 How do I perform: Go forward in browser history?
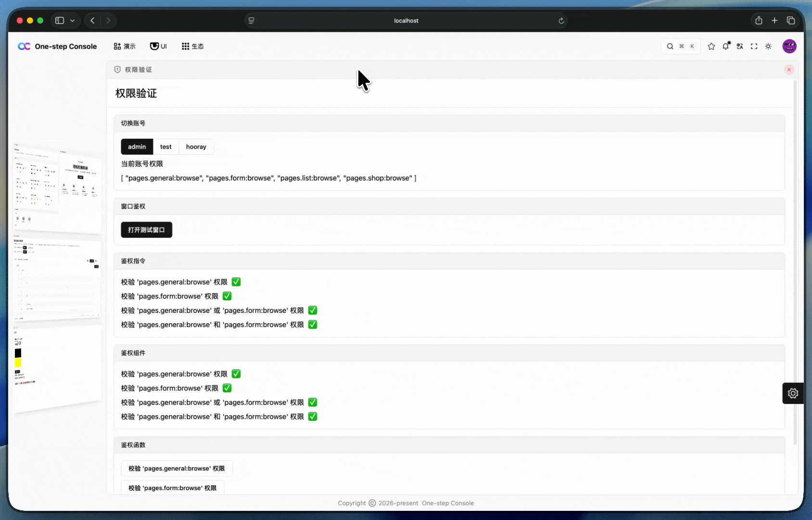pyautogui.click(x=108, y=20)
